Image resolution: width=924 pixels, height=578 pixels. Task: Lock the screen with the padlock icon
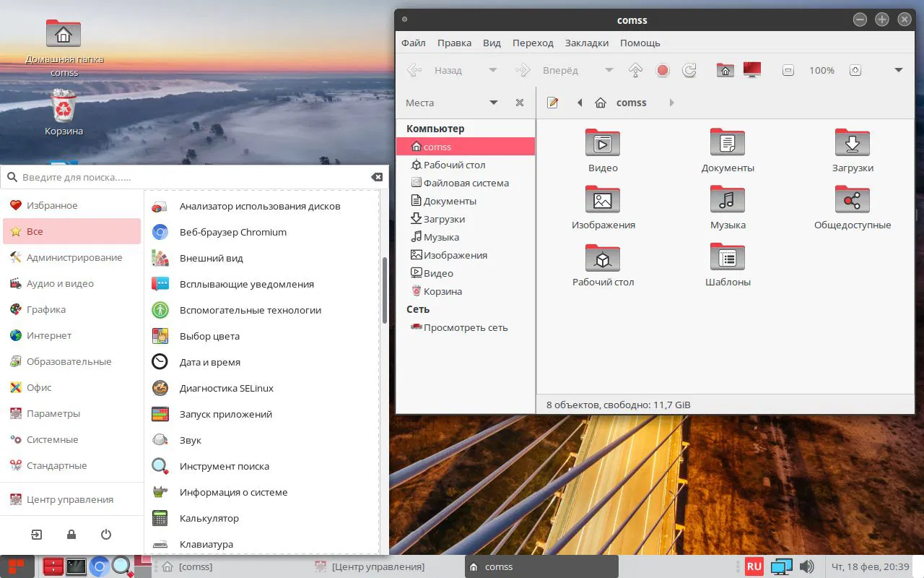coord(71,535)
